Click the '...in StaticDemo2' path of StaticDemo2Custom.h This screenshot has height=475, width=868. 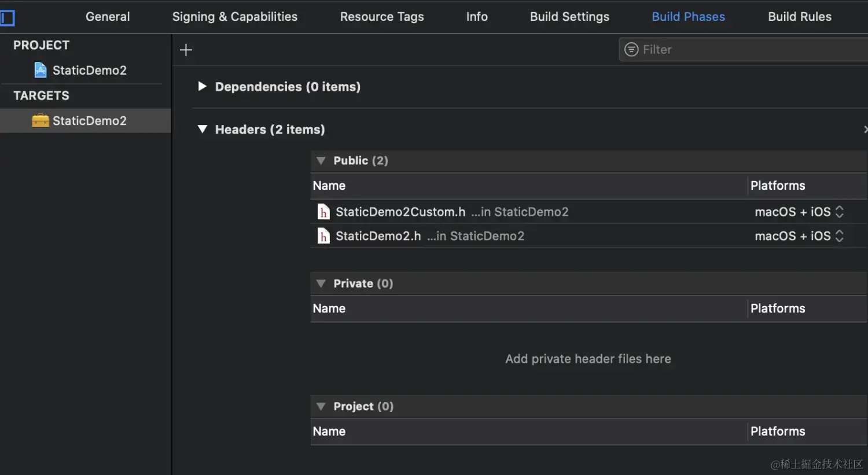tap(520, 212)
